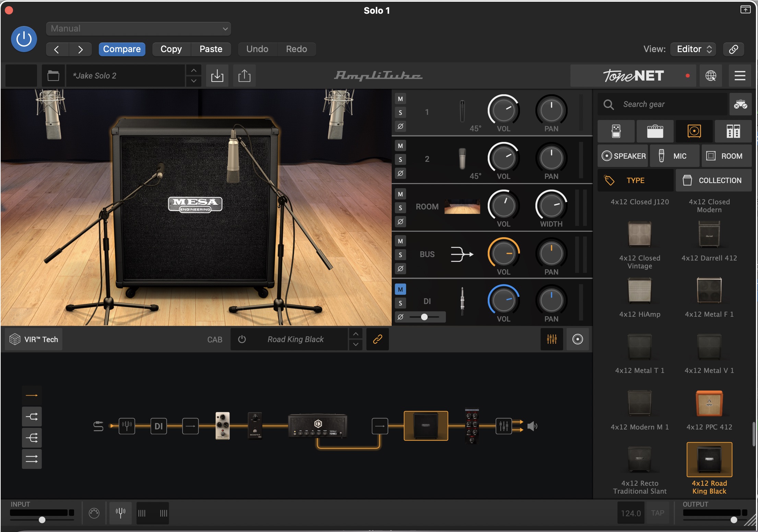Screen dimensions: 758x532
Task: Select the stomp pedal gear category icon
Action: pyautogui.click(x=616, y=131)
